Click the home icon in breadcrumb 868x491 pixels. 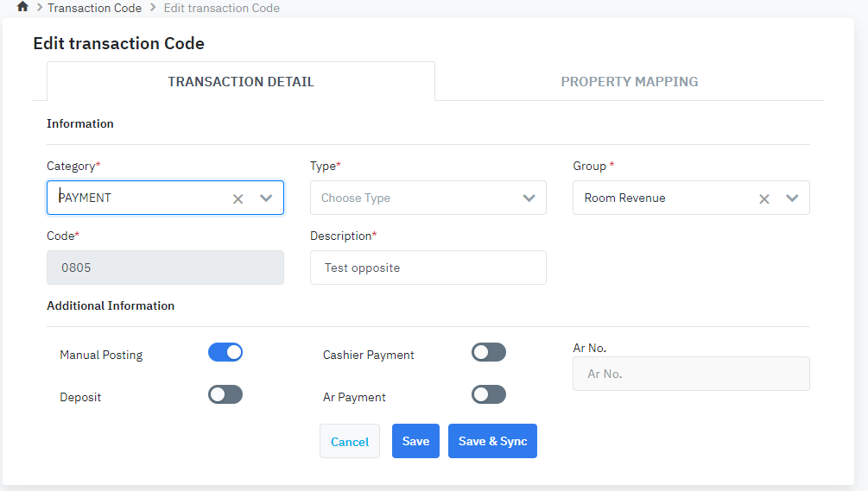[x=22, y=7]
